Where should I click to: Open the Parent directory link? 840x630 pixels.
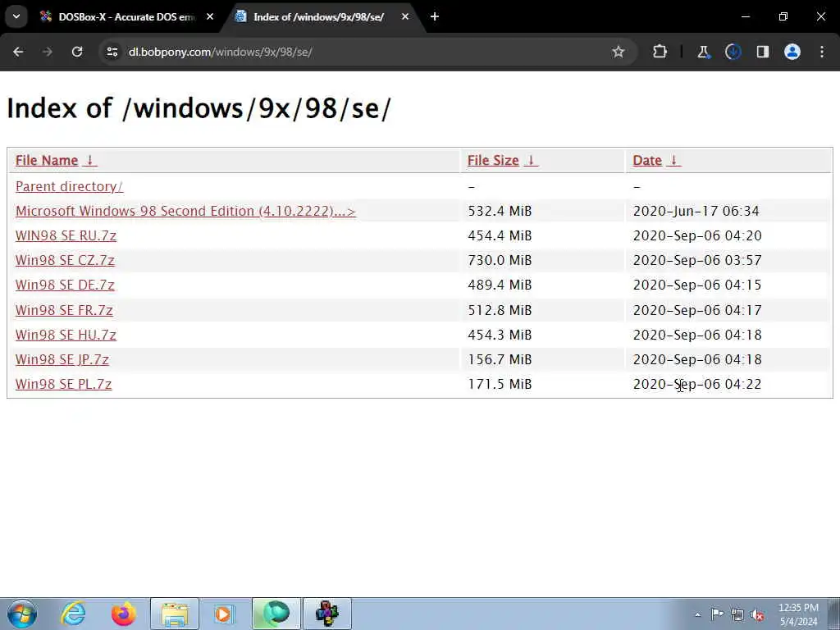click(x=69, y=186)
